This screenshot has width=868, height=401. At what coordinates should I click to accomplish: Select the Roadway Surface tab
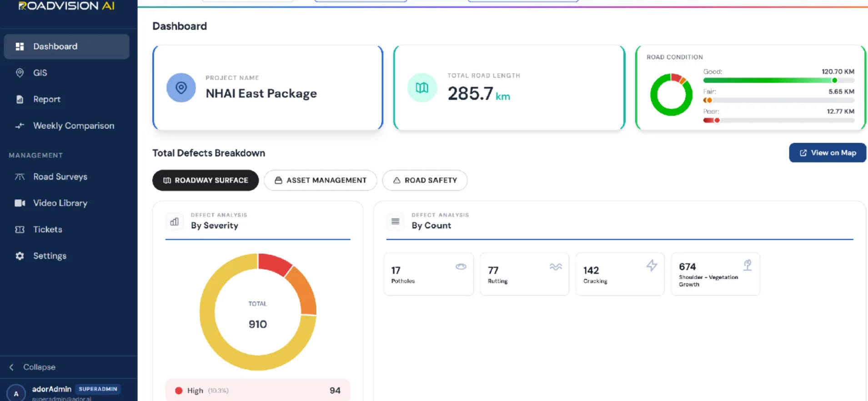pos(206,180)
